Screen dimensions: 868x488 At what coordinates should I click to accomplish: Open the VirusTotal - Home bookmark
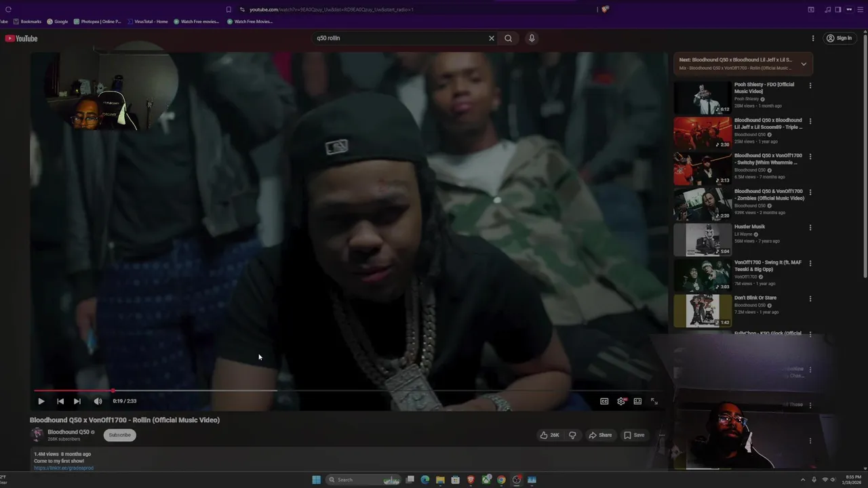pos(148,22)
